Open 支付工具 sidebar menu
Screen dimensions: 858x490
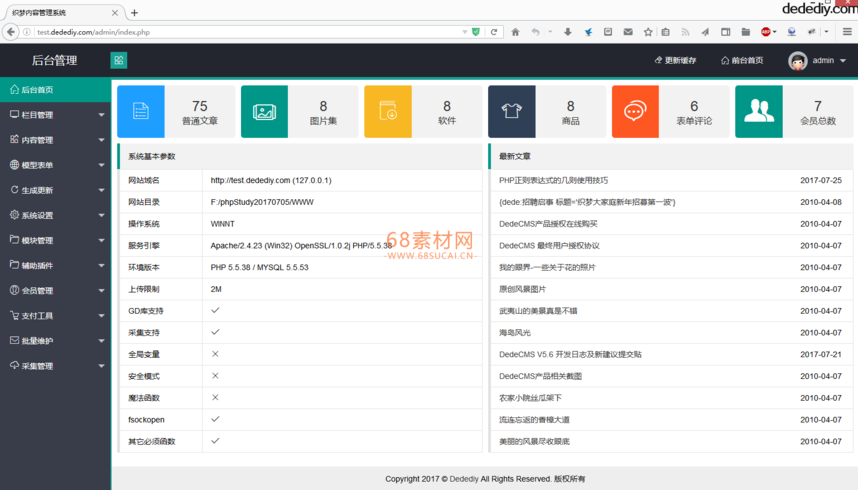pos(55,316)
